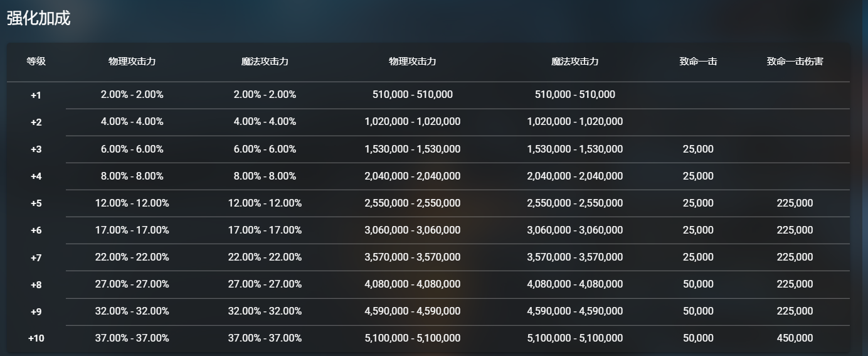Select the first 37.00% - 37.00% cell

point(132,338)
